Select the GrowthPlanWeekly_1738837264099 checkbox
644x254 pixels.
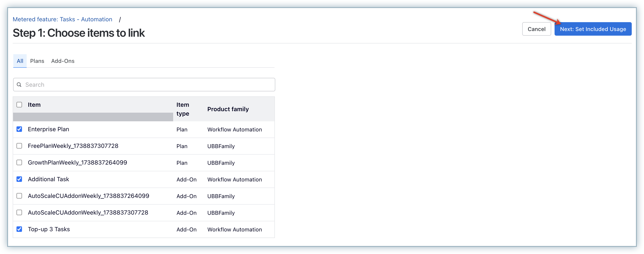[x=19, y=163]
